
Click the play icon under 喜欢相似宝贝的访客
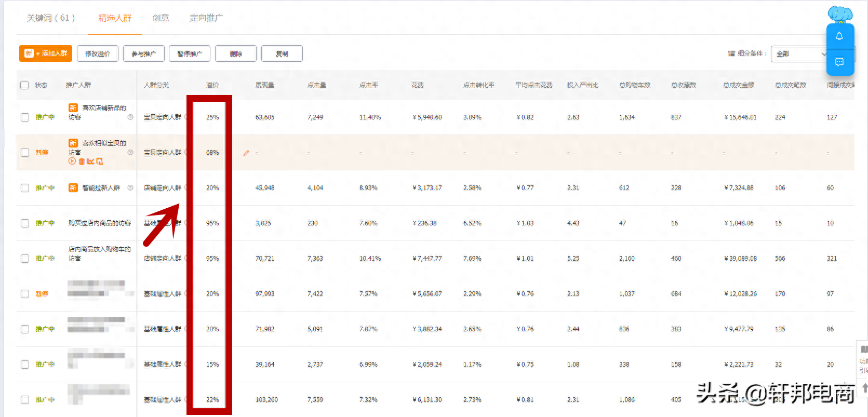72,162
